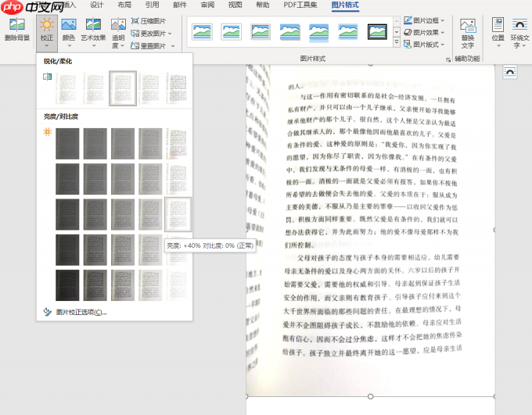
Task: Open the dropdown arrow beside Change Picture
Action: click(x=170, y=34)
